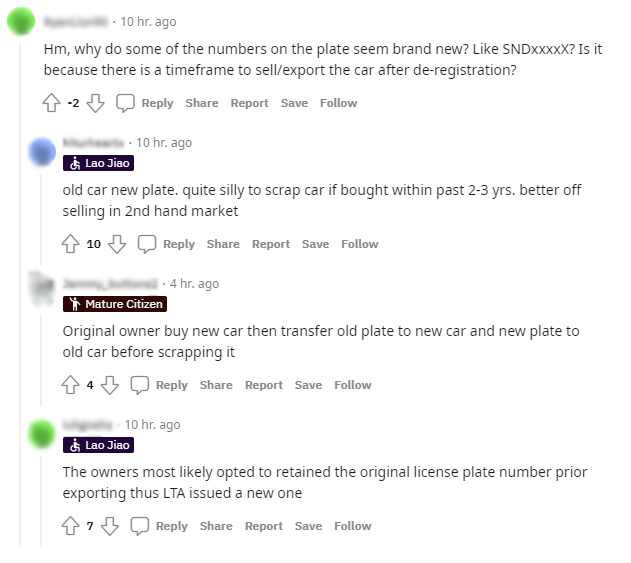Downvote the comment with -2 score
This screenshot has width=631, height=563.
(x=96, y=103)
